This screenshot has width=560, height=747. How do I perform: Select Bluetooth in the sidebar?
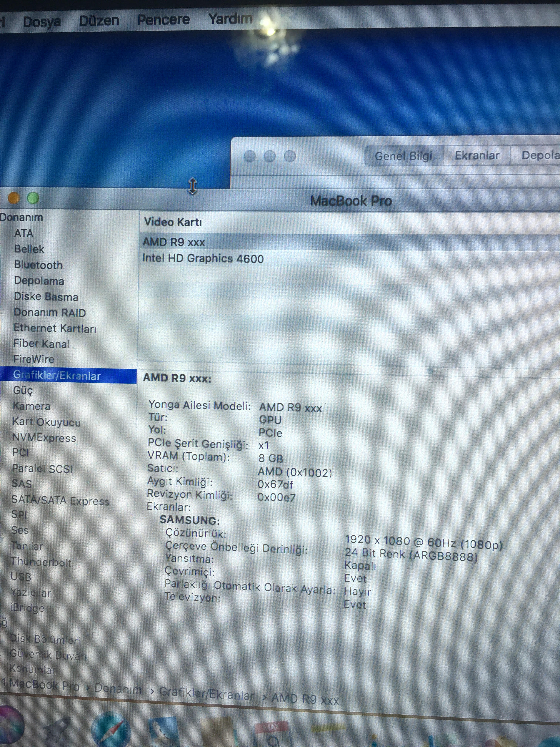[38, 265]
